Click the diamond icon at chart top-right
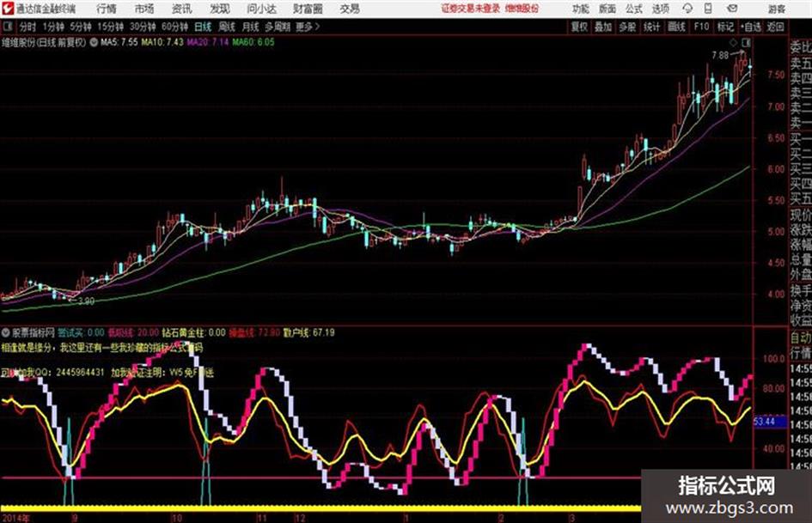 pyautogui.click(x=733, y=42)
